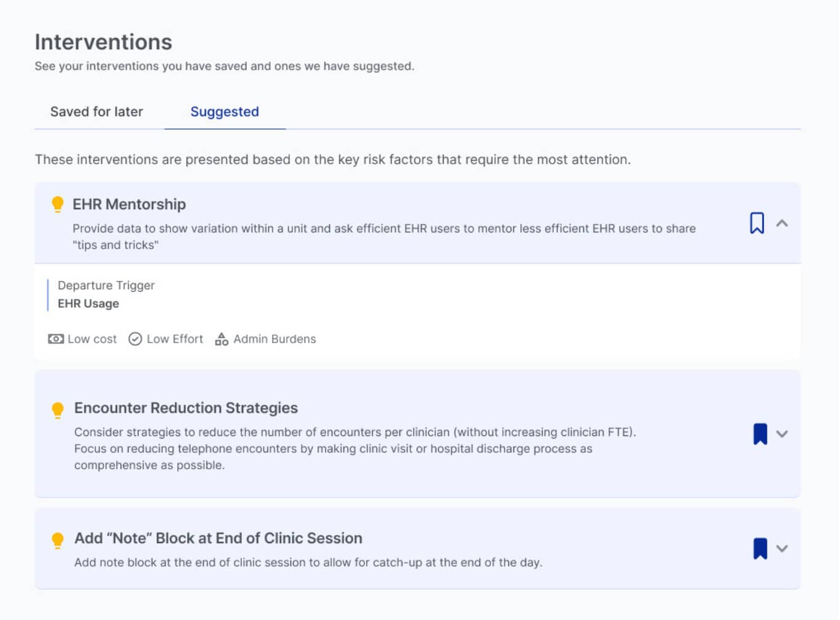
Task: Click the lightbulb icon beside EHR Mentorship
Action: tap(57, 204)
